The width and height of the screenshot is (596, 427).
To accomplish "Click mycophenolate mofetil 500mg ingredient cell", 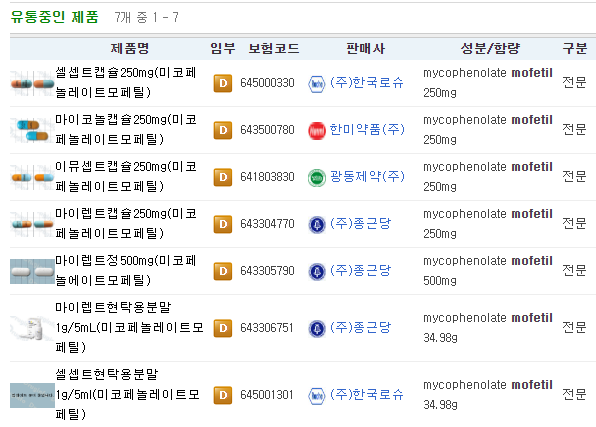I will point(488,271).
